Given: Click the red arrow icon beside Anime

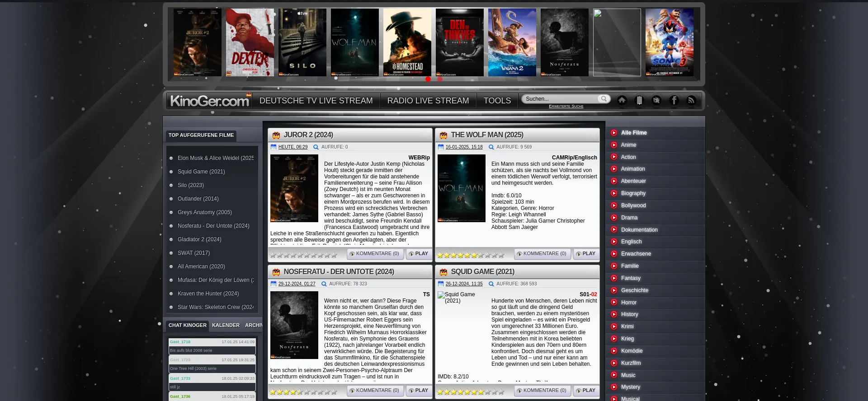Looking at the screenshot, I should 614,145.
